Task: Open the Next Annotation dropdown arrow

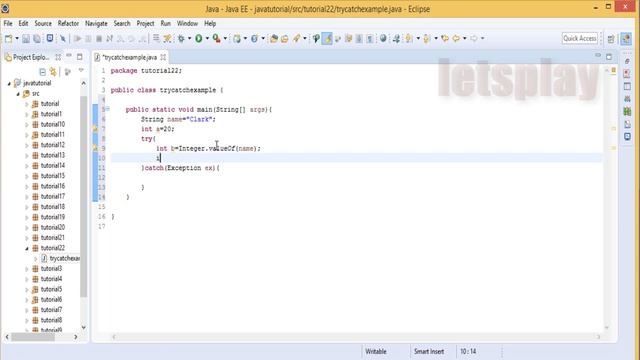Action: pos(418,39)
